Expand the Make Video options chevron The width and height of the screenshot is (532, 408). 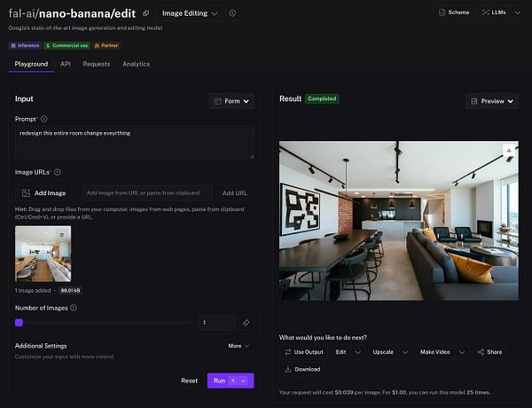click(462, 352)
